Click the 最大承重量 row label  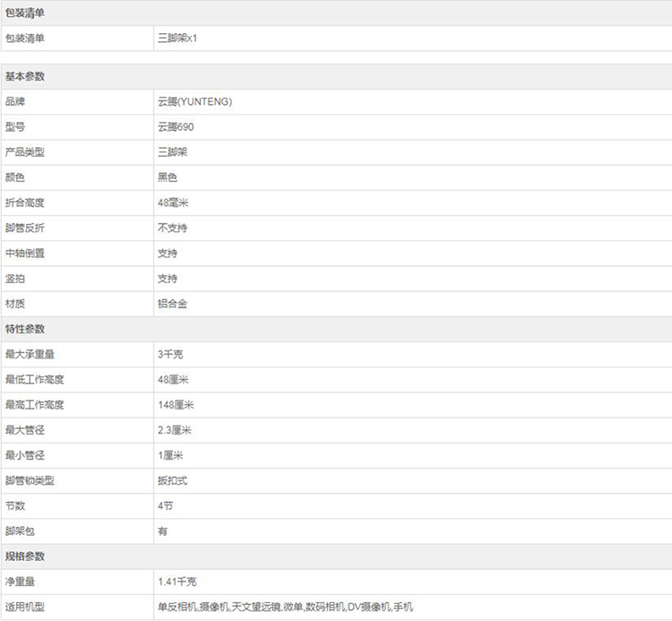(x=30, y=355)
